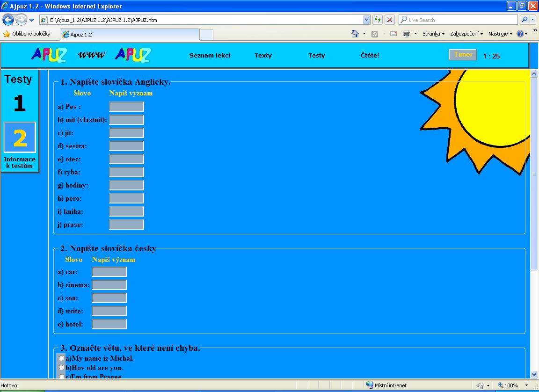Open the Zabezpečení menu
539x392 pixels.
[466, 34]
